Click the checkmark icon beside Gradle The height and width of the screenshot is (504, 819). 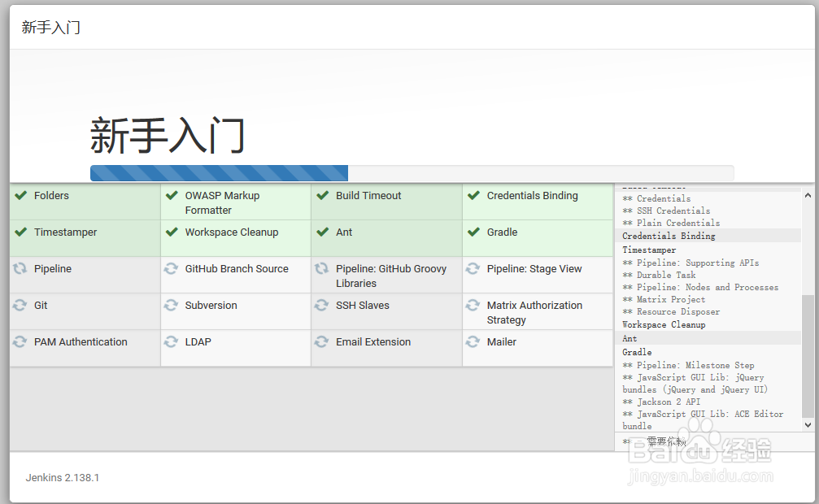pos(473,232)
